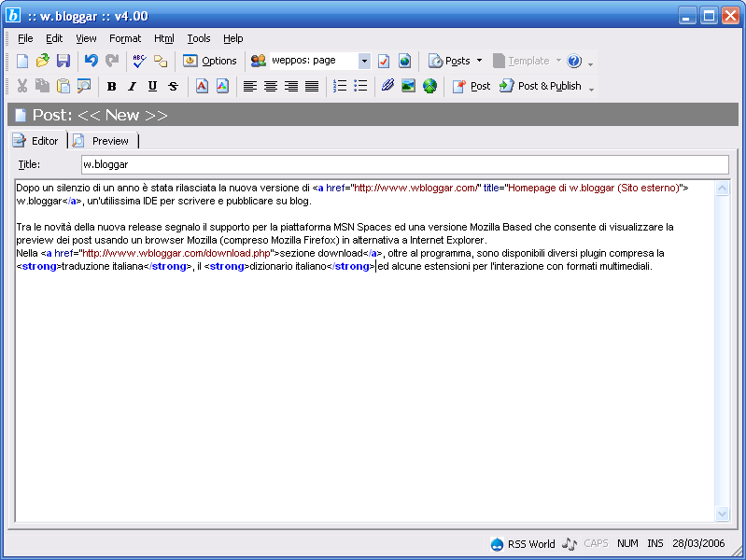Insert an image with the picture icon
The height and width of the screenshot is (560, 746).
(409, 86)
